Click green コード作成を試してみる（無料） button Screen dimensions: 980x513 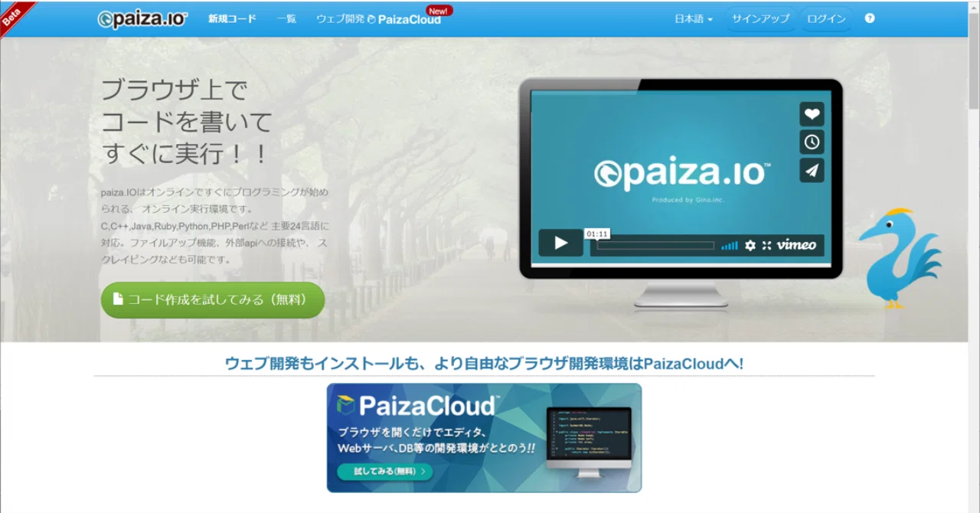(213, 299)
